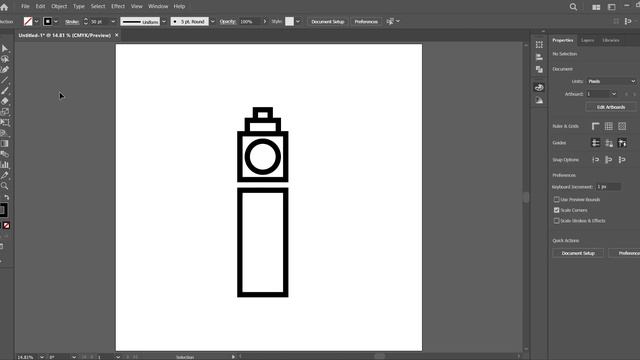The image size is (640, 360).
Task: Open the Arrange Documents icon
Action: coord(596,7)
